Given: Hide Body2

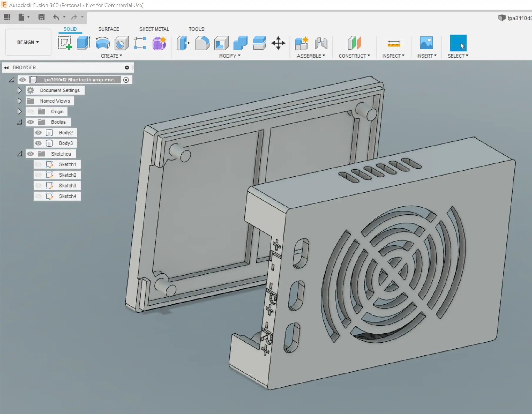Looking at the screenshot, I should (38, 133).
